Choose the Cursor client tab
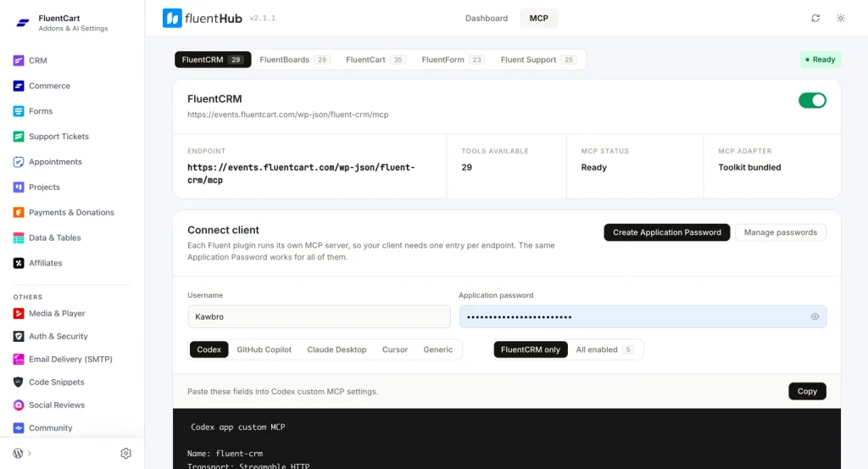The width and height of the screenshot is (868, 469). coord(395,349)
